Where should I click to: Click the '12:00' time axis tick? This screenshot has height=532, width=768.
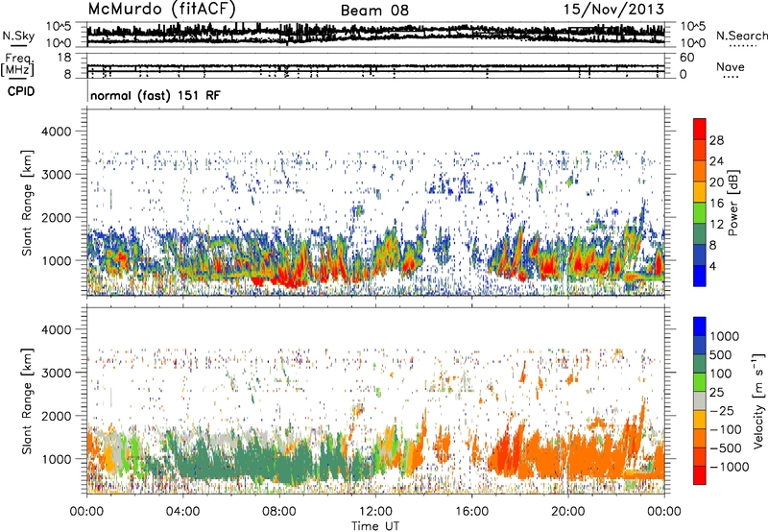click(375, 512)
